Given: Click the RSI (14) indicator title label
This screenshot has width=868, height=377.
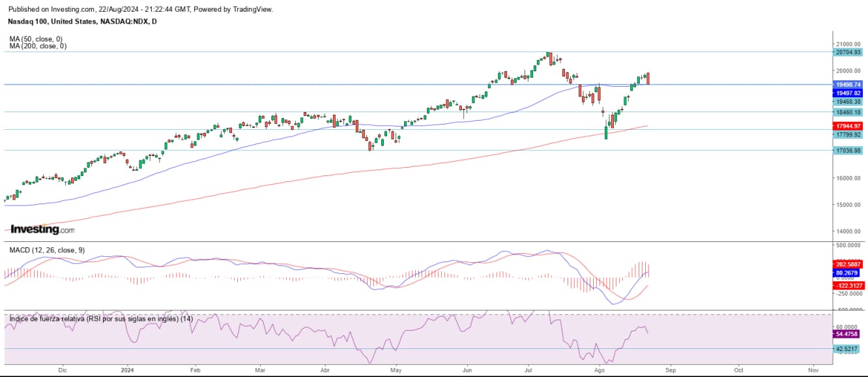Looking at the screenshot, I should click(x=101, y=319).
